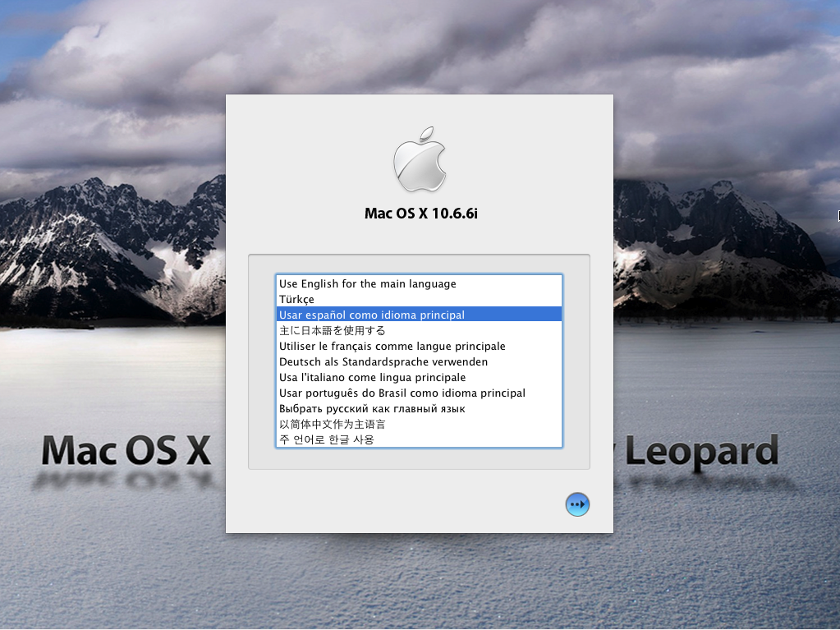
Task: Select the Russian option Выбрать русский как главный язык
Action: 419,408
